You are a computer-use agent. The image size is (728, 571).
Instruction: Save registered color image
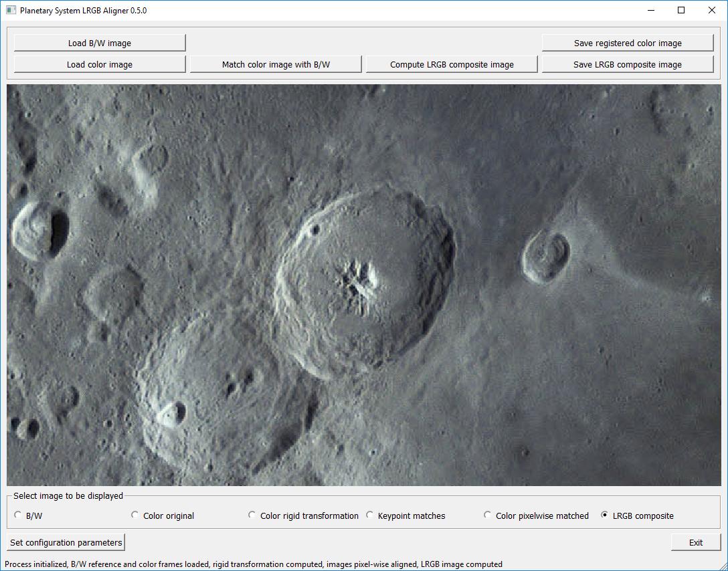[628, 43]
